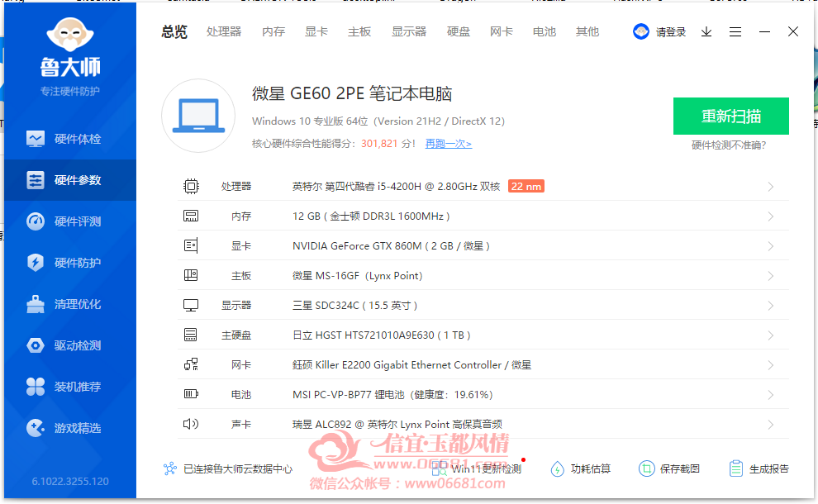
Task: Click version number 6.1022.3255.120
Action: tap(70, 481)
